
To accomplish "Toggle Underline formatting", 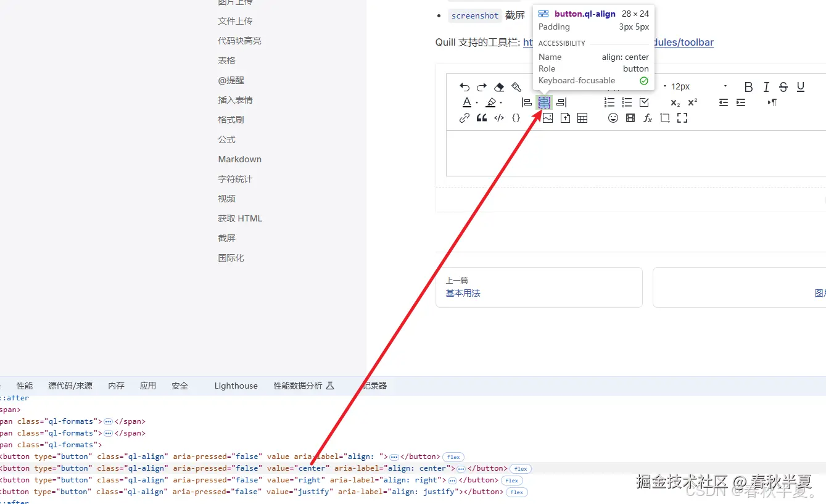I will click(800, 86).
